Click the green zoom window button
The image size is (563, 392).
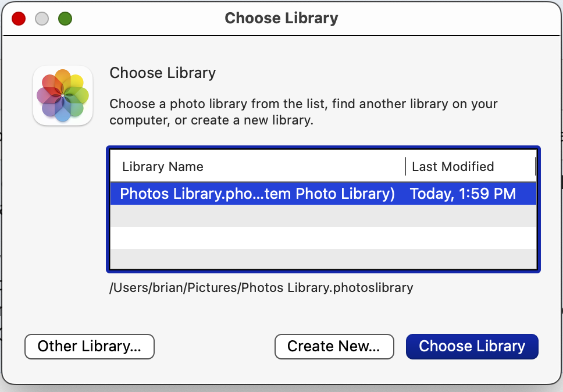click(x=65, y=19)
